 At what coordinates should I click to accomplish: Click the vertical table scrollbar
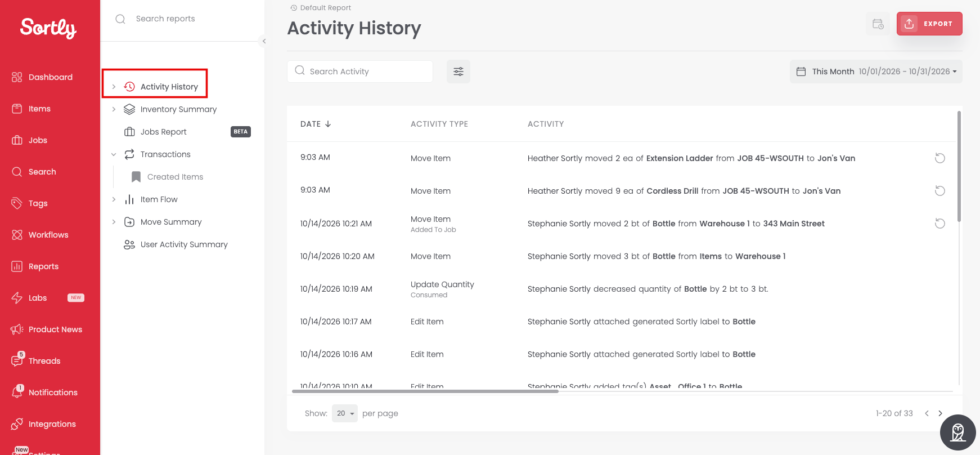click(959, 166)
